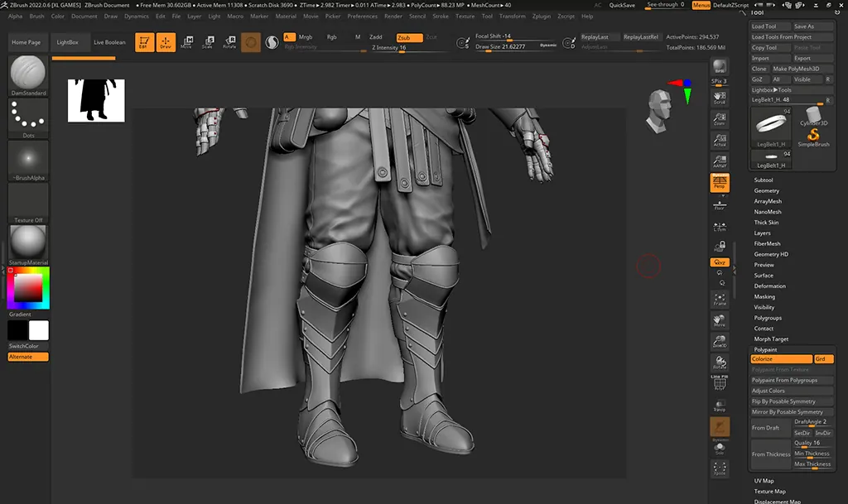Open the Stroke menu

[x=441, y=17]
